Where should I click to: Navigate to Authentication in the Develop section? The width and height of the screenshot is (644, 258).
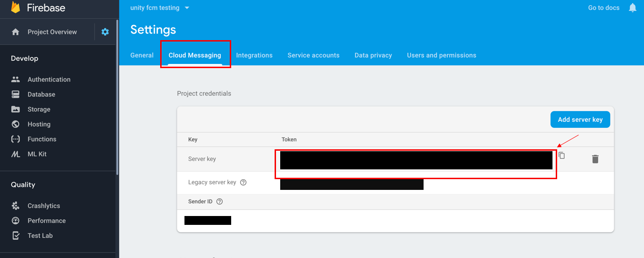49,79
